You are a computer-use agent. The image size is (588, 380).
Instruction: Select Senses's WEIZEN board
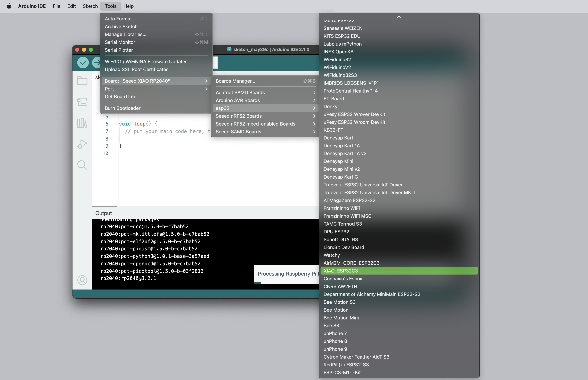point(399,28)
